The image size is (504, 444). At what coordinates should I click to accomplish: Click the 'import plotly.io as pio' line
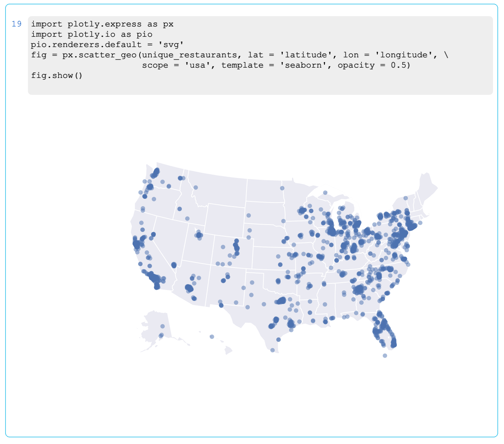(x=91, y=35)
